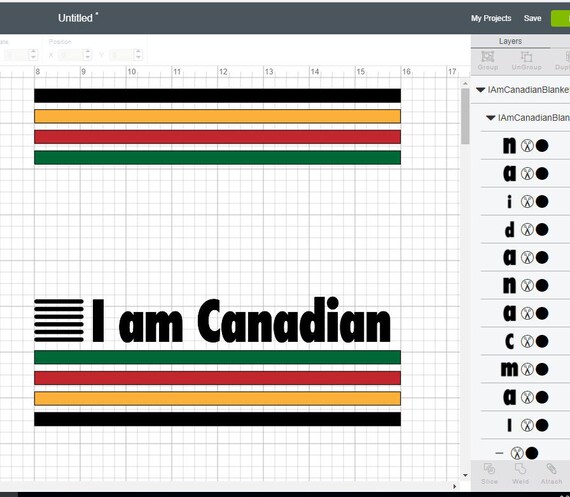This screenshot has height=497, width=570.
Task: Click the cut icon on capital 'I' layer
Action: point(527,425)
